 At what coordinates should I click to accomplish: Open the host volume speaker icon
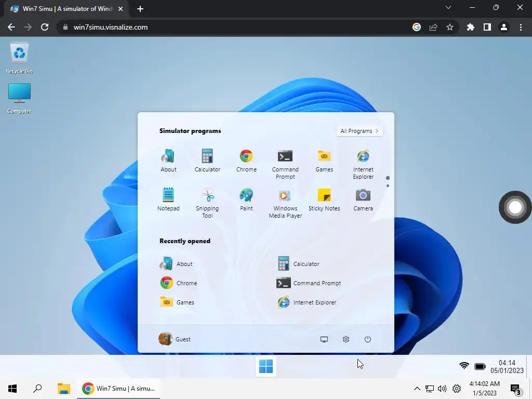[442, 389]
